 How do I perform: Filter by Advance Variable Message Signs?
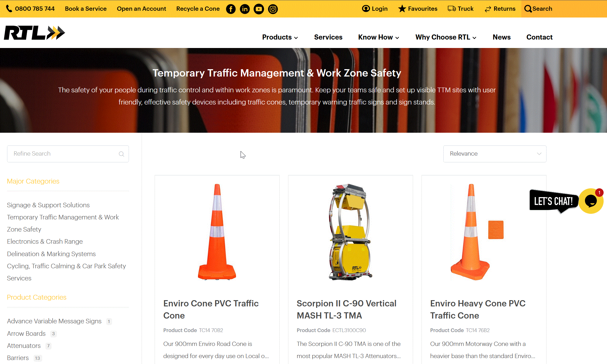pos(54,321)
